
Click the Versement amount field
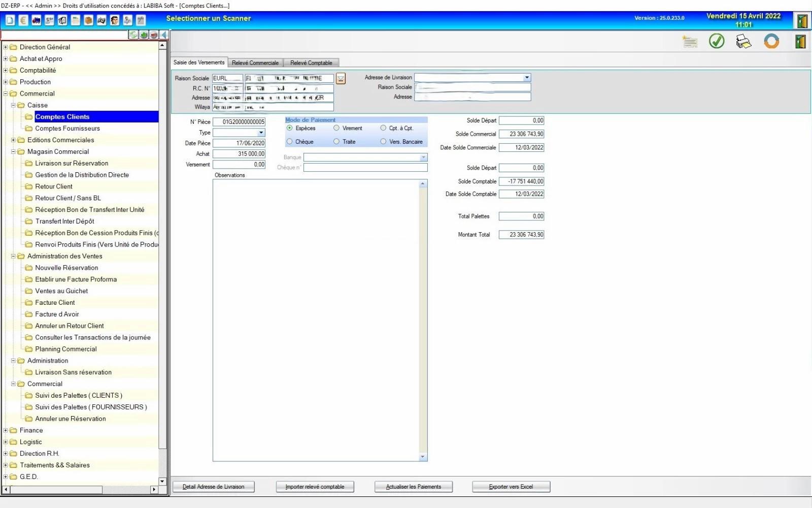(239, 165)
